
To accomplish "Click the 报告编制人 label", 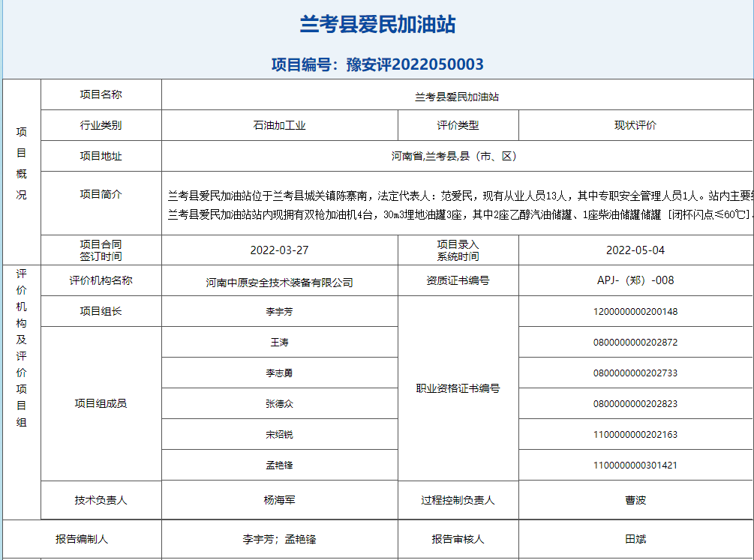I will [82, 539].
